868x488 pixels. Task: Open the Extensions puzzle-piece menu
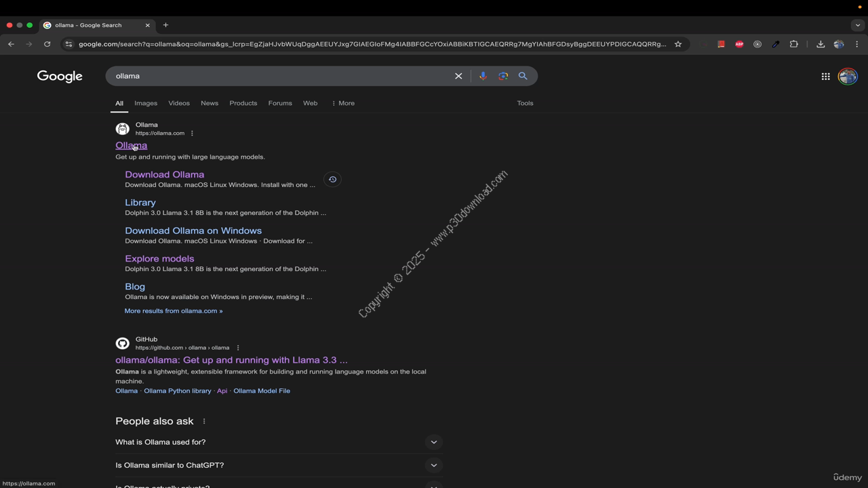click(x=794, y=44)
